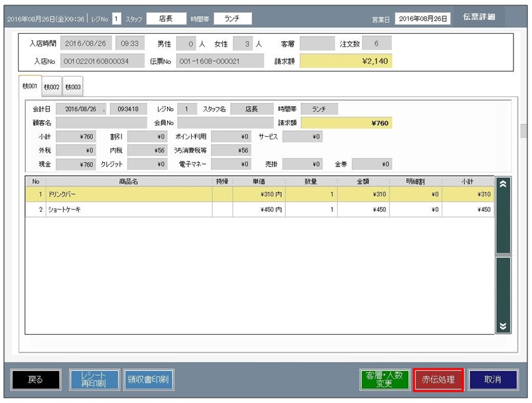This screenshot has width=532, height=403.
Task: Reprint receipt with レシート再印刷 button
Action: click(x=94, y=380)
